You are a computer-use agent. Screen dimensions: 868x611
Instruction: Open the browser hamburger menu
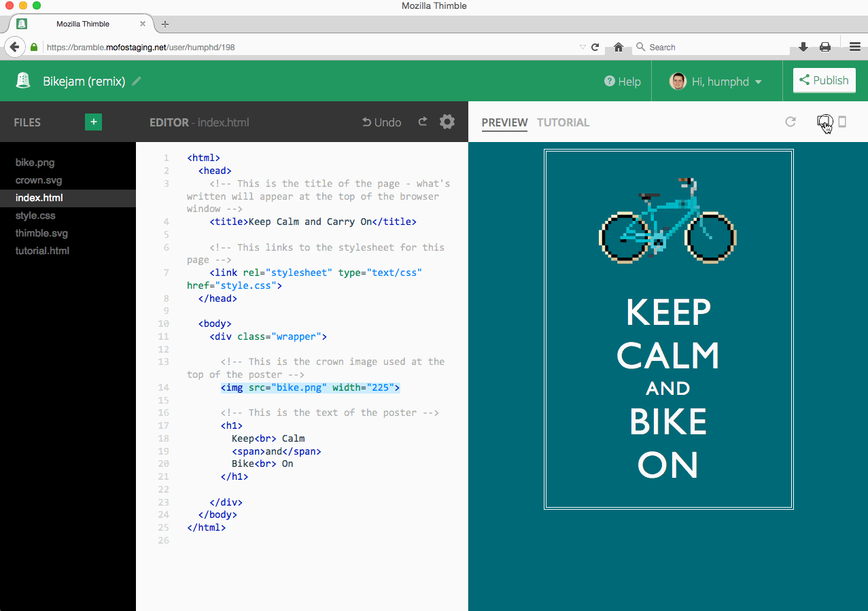[x=855, y=47]
